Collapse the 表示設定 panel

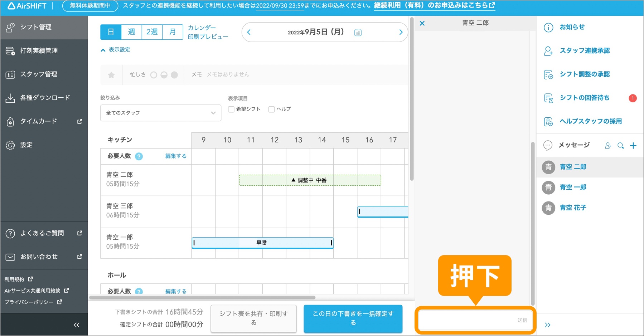point(116,50)
